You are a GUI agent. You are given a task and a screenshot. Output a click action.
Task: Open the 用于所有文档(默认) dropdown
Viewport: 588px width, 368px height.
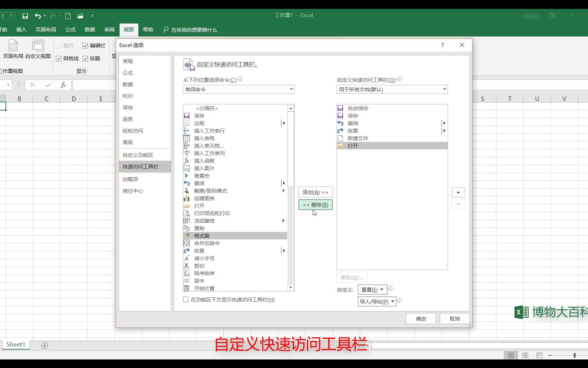(392, 89)
